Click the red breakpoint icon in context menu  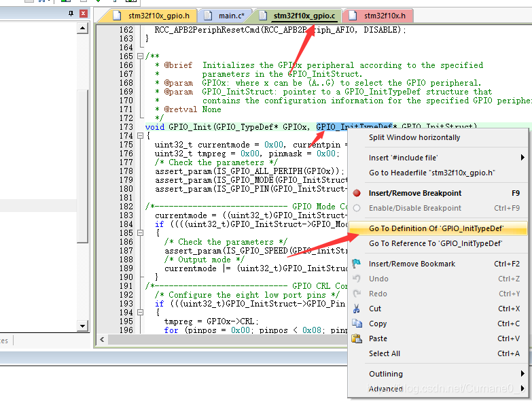[x=357, y=193]
